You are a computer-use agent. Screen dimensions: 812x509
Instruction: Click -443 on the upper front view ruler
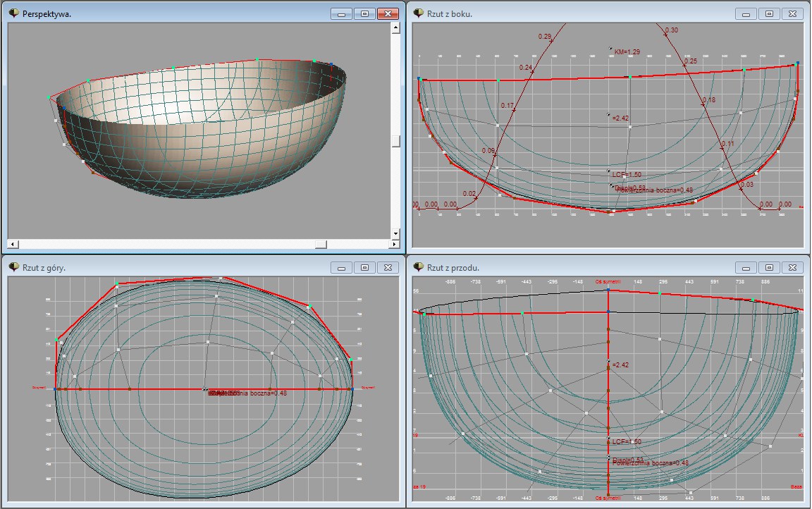click(527, 282)
